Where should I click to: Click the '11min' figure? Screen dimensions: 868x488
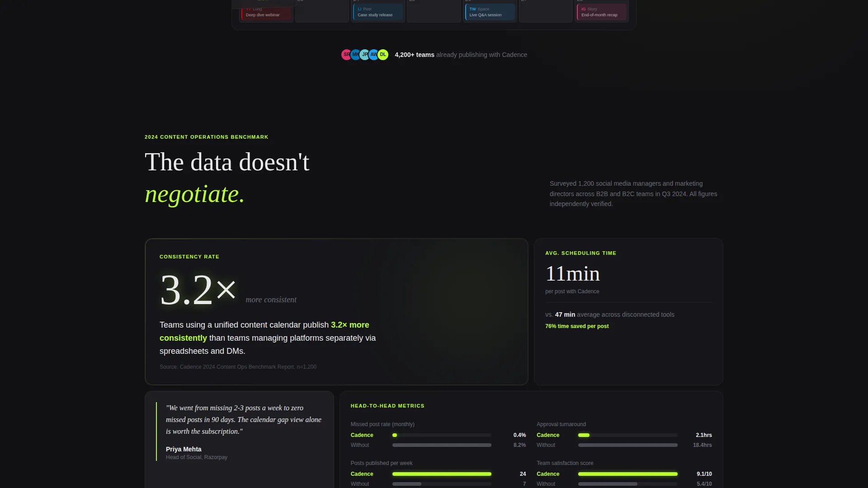click(572, 274)
